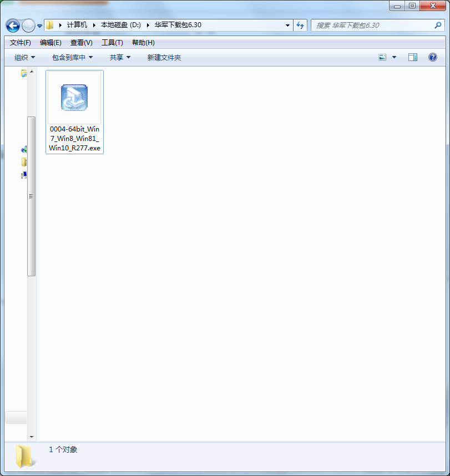Open the address bar dropdown arrow
The image size is (450, 476).
click(287, 26)
